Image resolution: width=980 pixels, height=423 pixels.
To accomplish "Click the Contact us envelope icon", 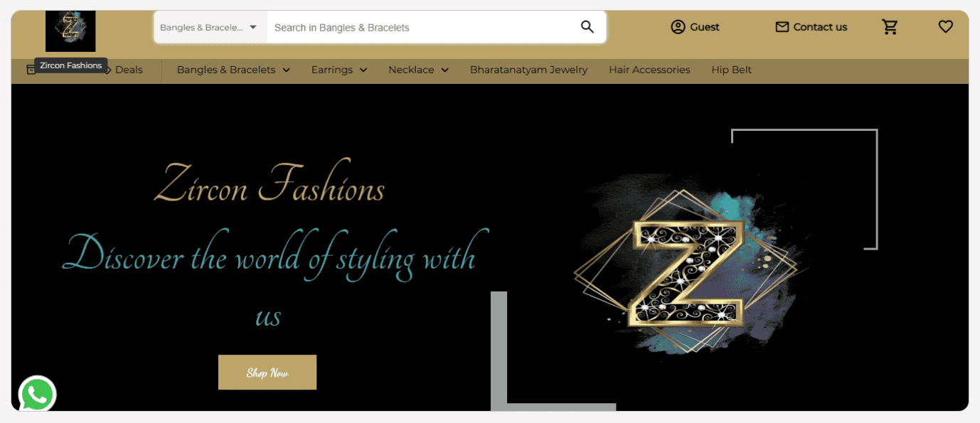I will (782, 27).
